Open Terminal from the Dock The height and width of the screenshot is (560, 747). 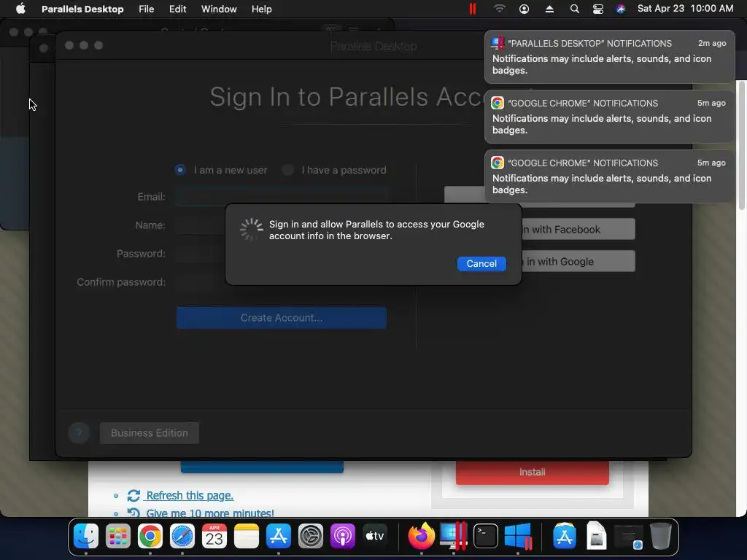(x=485, y=537)
